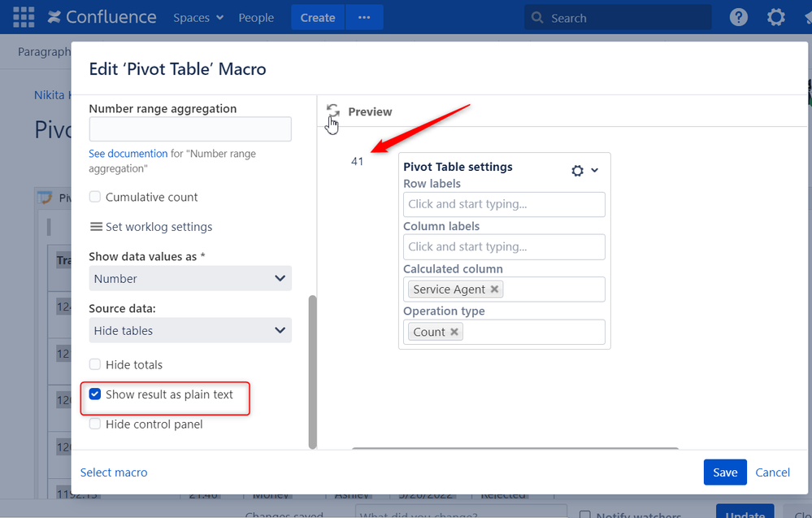
Task: Focus the Column labels input field
Action: [504, 246]
